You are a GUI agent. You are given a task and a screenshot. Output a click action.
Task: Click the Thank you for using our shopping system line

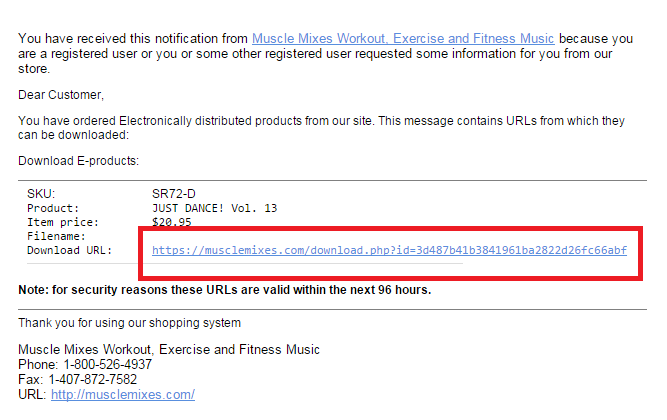(130, 322)
